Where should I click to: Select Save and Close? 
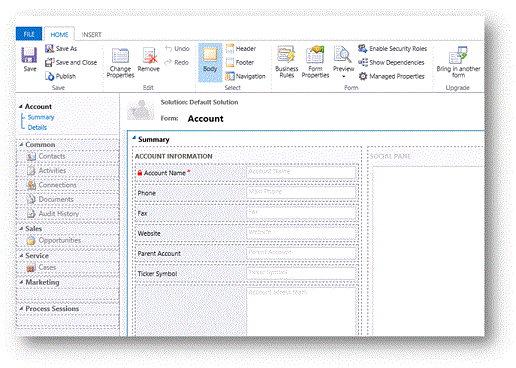pyautogui.click(x=71, y=62)
